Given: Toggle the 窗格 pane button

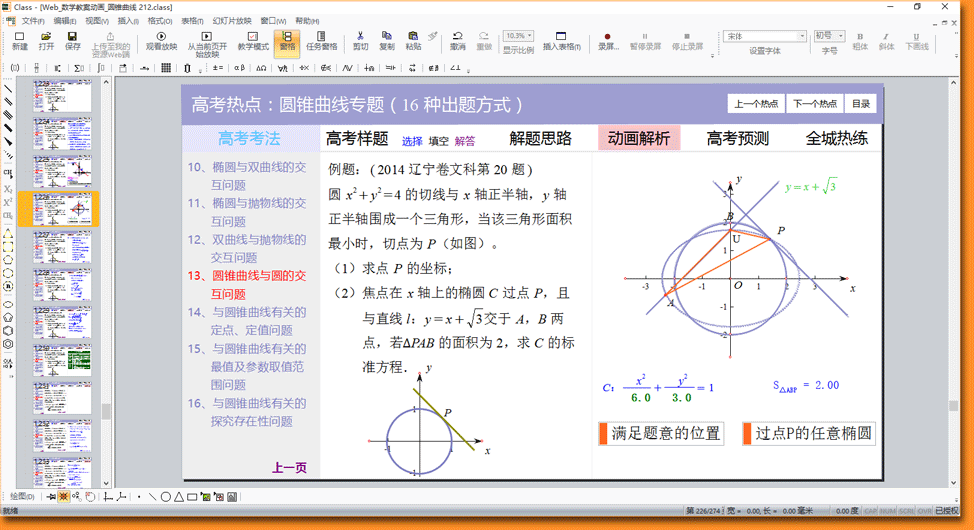Looking at the screenshot, I should 287,40.
